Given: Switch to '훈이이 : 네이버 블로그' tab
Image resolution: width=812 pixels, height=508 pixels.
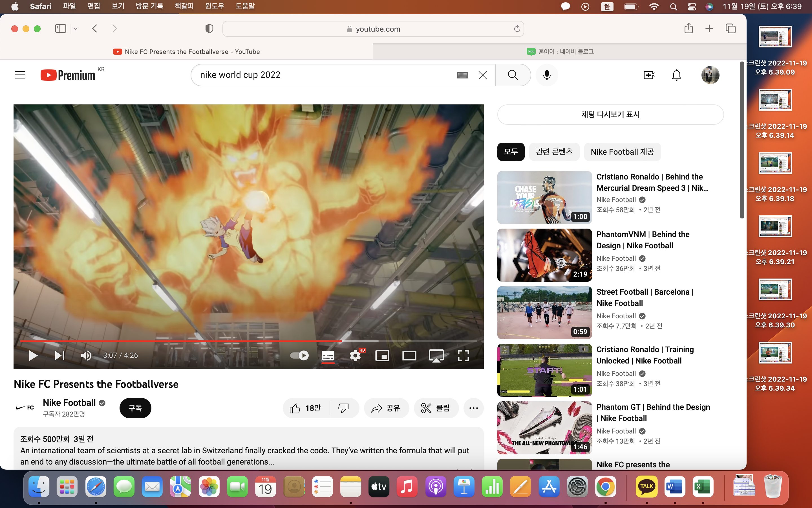Looking at the screenshot, I should click(560, 51).
